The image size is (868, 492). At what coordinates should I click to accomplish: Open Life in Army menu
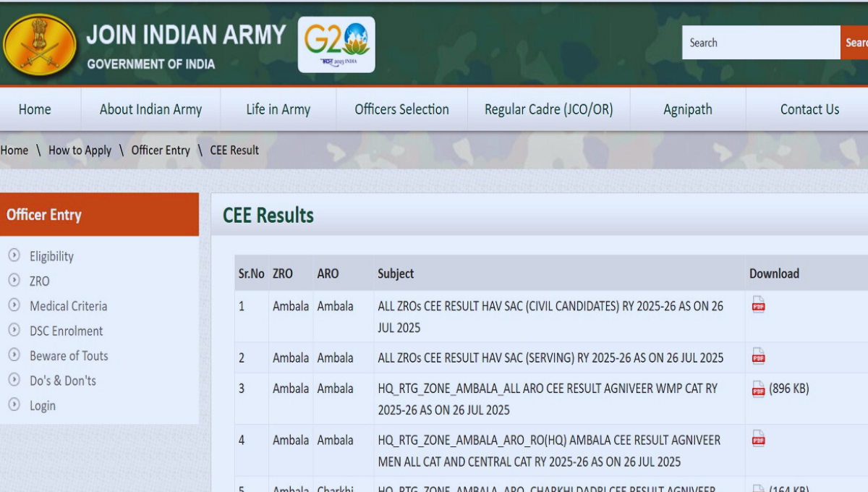[x=278, y=109]
